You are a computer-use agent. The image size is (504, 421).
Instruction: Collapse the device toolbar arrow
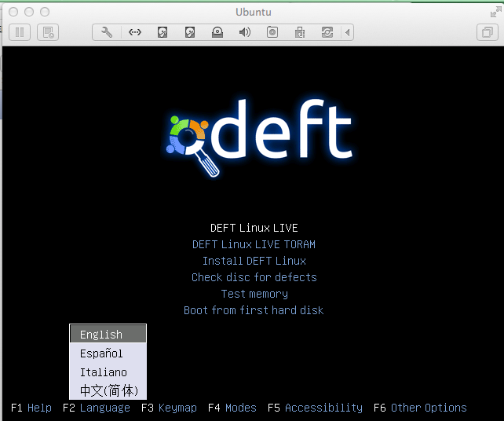348,32
